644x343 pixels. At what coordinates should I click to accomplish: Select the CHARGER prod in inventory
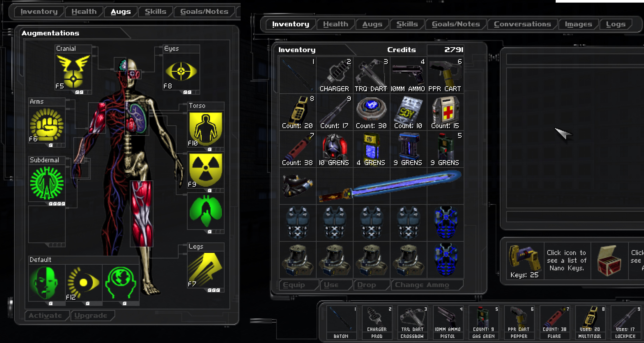point(335,75)
